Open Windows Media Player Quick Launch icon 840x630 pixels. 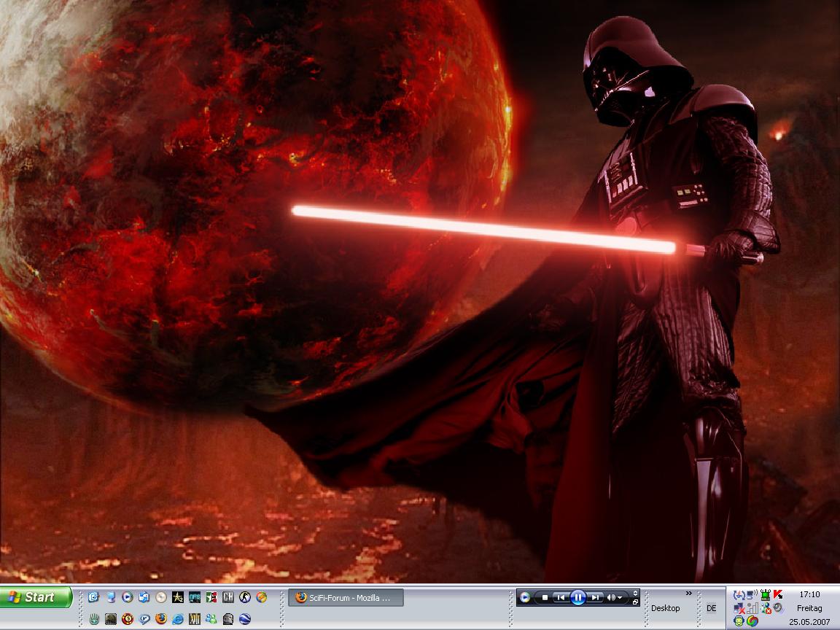127,597
